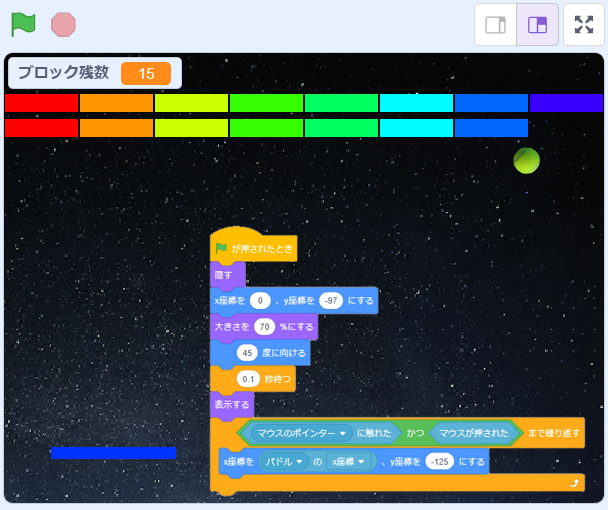
Task: Switch to large stage layout
Action: pyautogui.click(x=537, y=25)
